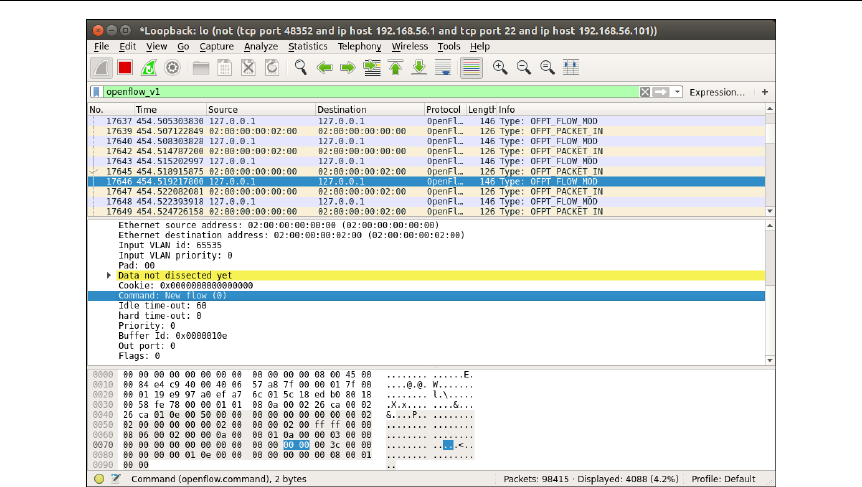Zoom in on packet text
Screen dimensions: 862x487
(499, 67)
